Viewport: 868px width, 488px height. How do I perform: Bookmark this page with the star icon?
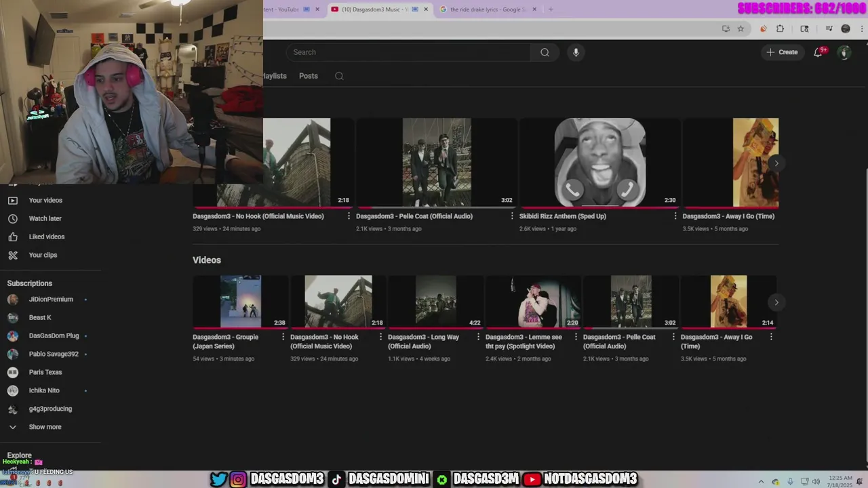pyautogui.click(x=741, y=28)
